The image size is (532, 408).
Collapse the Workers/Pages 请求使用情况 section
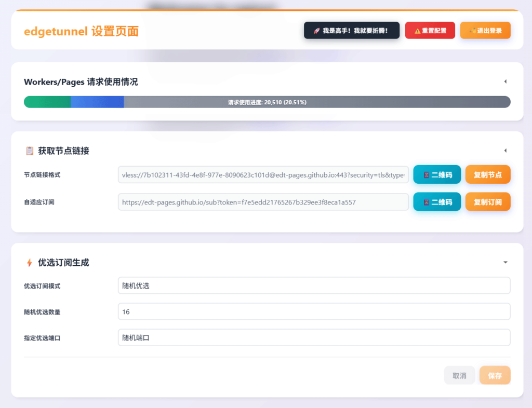coord(504,81)
